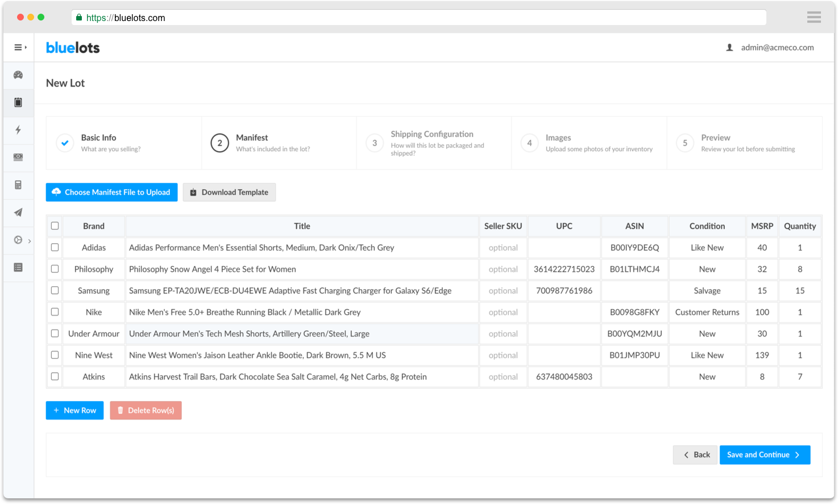Click the Atkins Harvest Trail Bars title cell
Image resolution: width=838 pixels, height=504 pixels.
click(302, 377)
